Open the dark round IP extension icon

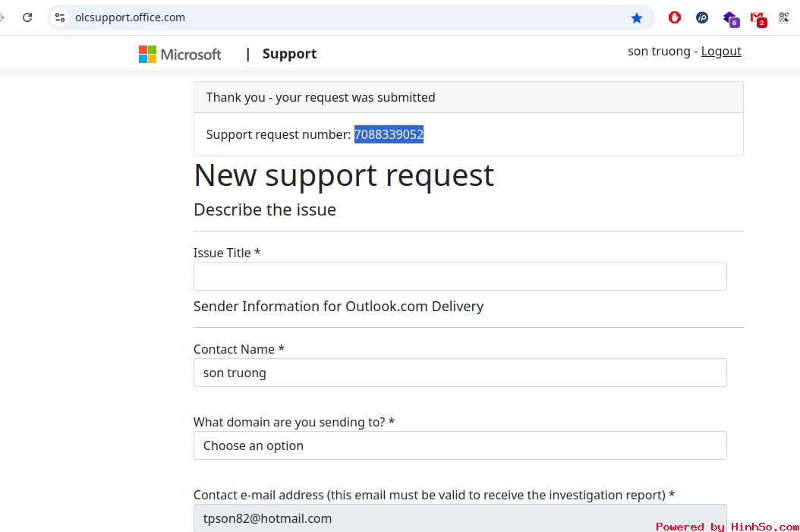coord(702,17)
